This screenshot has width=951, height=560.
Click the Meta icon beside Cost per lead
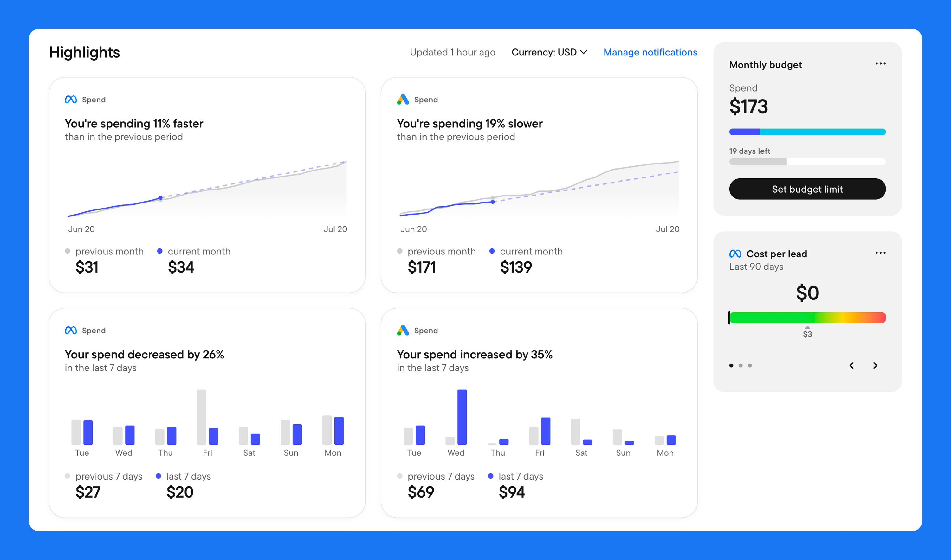735,254
